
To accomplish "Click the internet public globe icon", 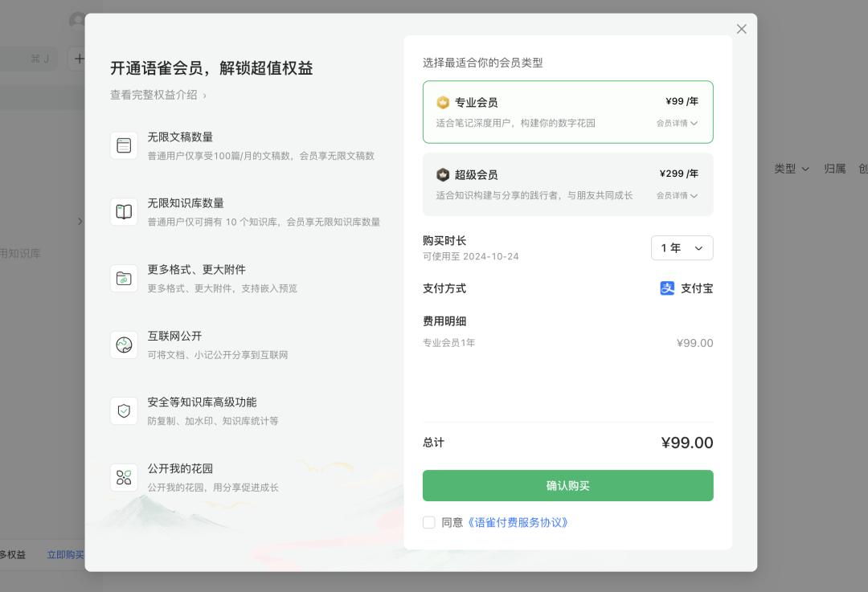I will 124,345.
